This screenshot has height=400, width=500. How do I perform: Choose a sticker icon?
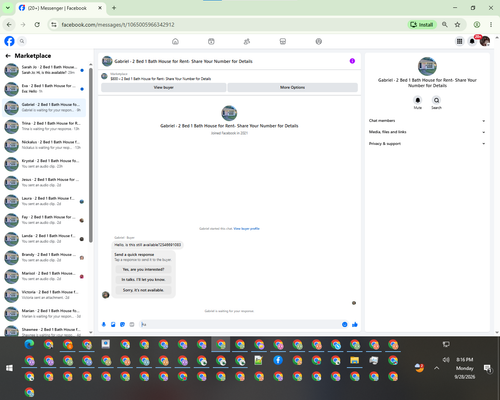click(x=123, y=325)
